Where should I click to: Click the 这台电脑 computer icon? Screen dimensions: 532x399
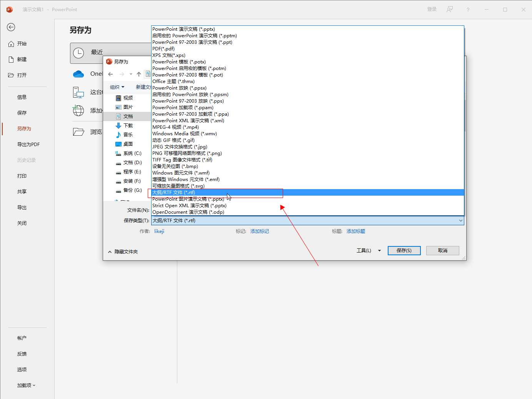(x=78, y=92)
